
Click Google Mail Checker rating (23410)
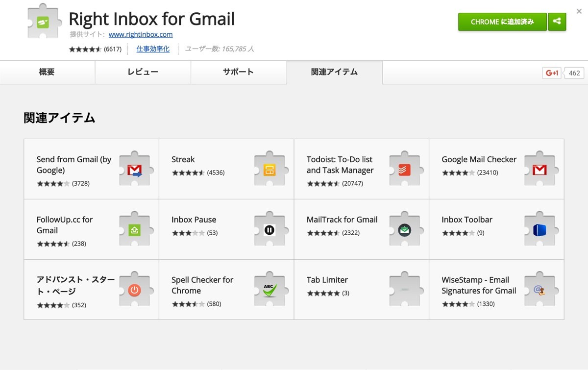(488, 173)
